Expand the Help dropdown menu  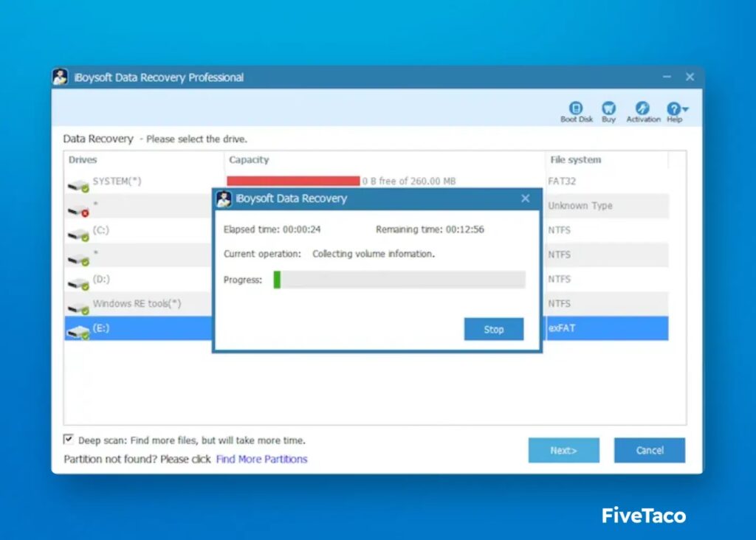[x=676, y=110]
